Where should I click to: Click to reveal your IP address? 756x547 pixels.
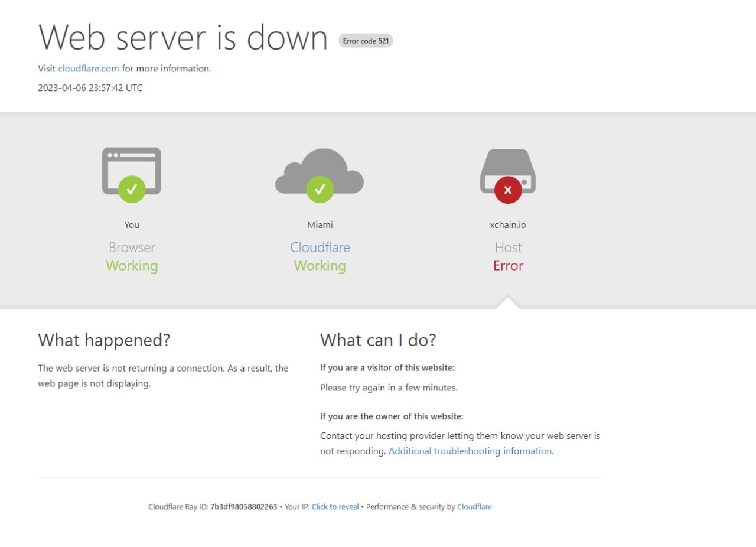tap(335, 507)
